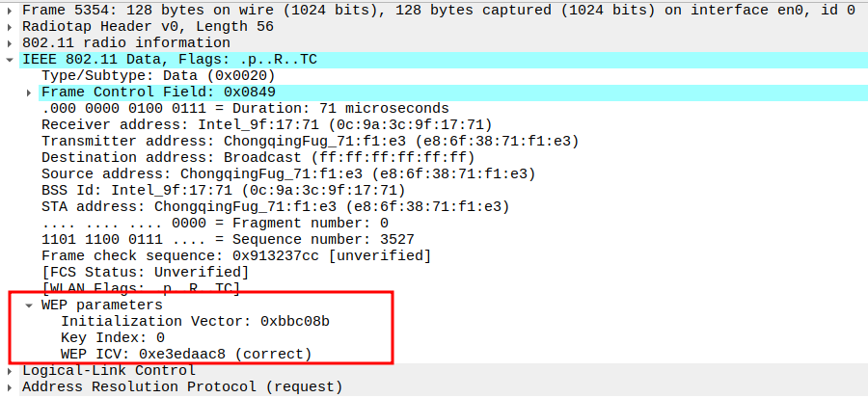This screenshot has width=868, height=398.
Task: Expand the 802.11 radio information section
Action: tap(11, 43)
